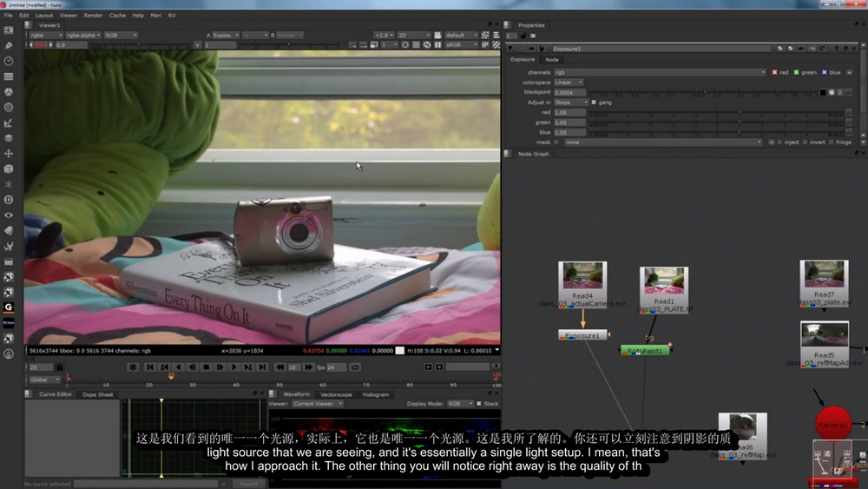
Task: Toggle the Stack checkbox in Waveform
Action: (x=479, y=404)
